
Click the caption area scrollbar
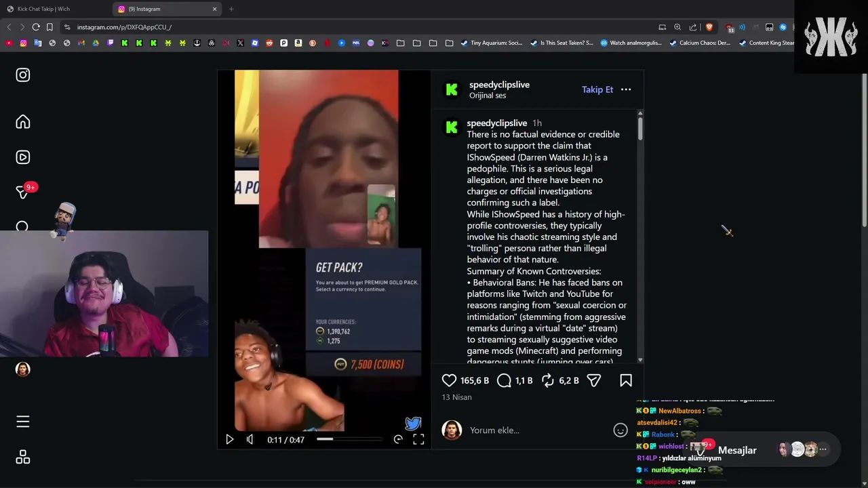[640, 129]
